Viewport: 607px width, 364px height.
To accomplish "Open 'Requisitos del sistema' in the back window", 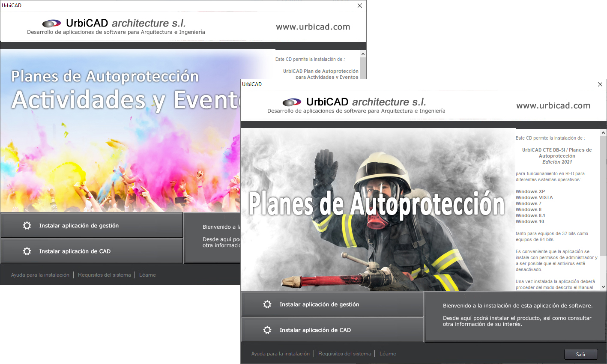I will [x=104, y=275].
